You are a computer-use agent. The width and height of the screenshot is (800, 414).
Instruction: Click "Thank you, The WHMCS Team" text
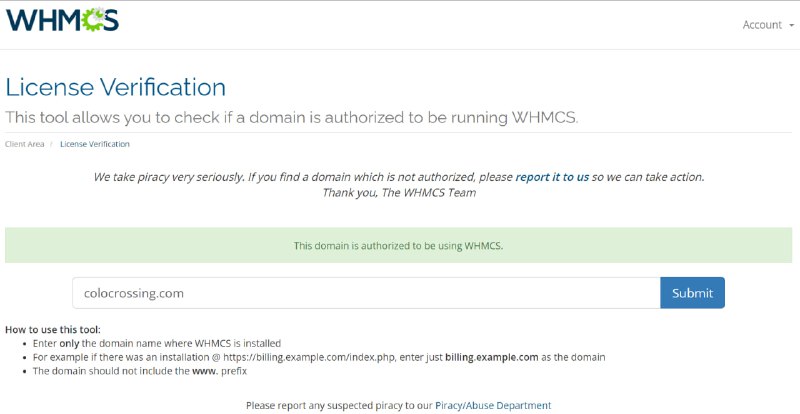pos(398,192)
